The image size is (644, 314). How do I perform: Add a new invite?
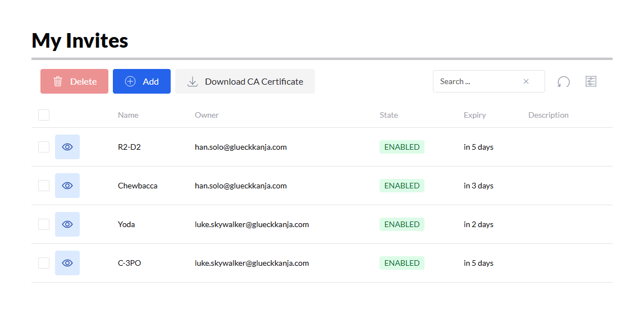141,81
